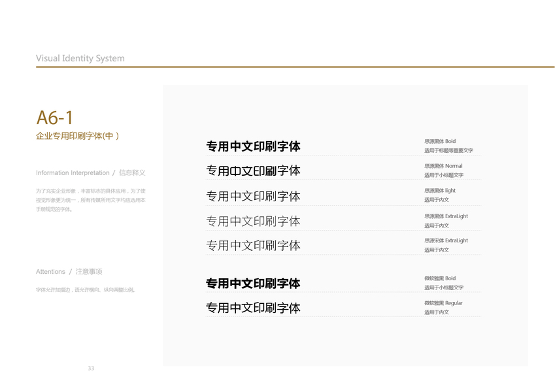Image resolution: width=555 pixels, height=392 pixels.
Task: Click "适用于内文" under 思源黑体 ExtraLight
Action: point(437,225)
